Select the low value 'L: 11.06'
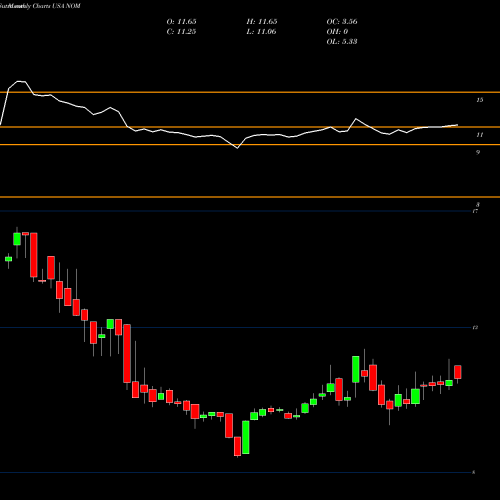 tap(261, 32)
